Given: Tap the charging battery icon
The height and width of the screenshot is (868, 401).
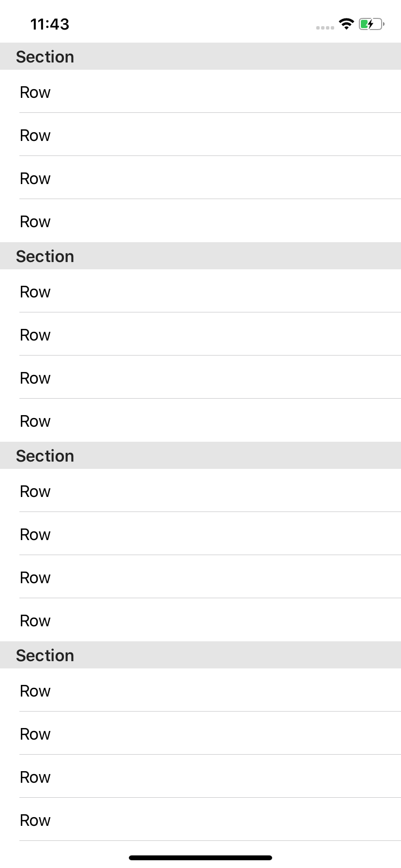Looking at the screenshot, I should (371, 24).
